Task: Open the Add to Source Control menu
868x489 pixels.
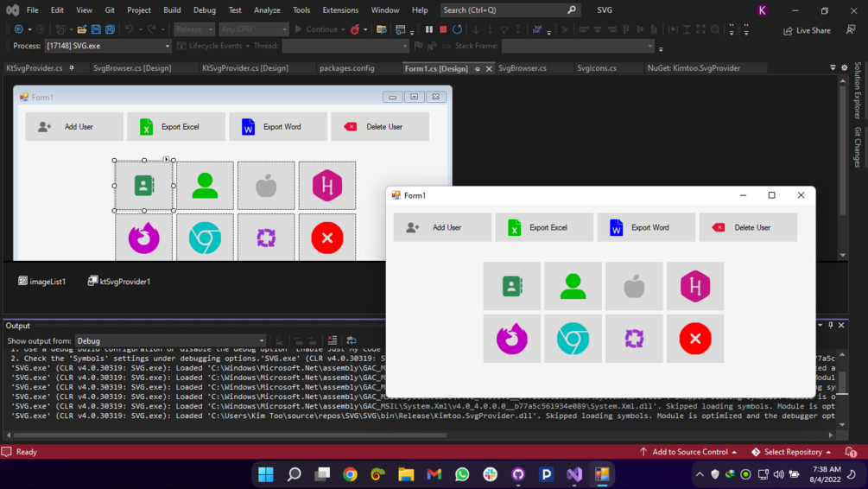Action: pyautogui.click(x=688, y=452)
